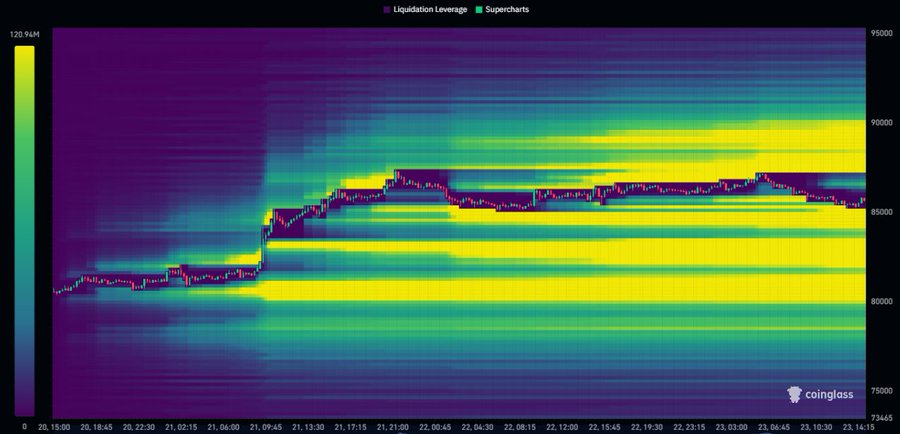Click the 20, 15:00 time label
Screen dimensions: 900x434
[54, 428]
